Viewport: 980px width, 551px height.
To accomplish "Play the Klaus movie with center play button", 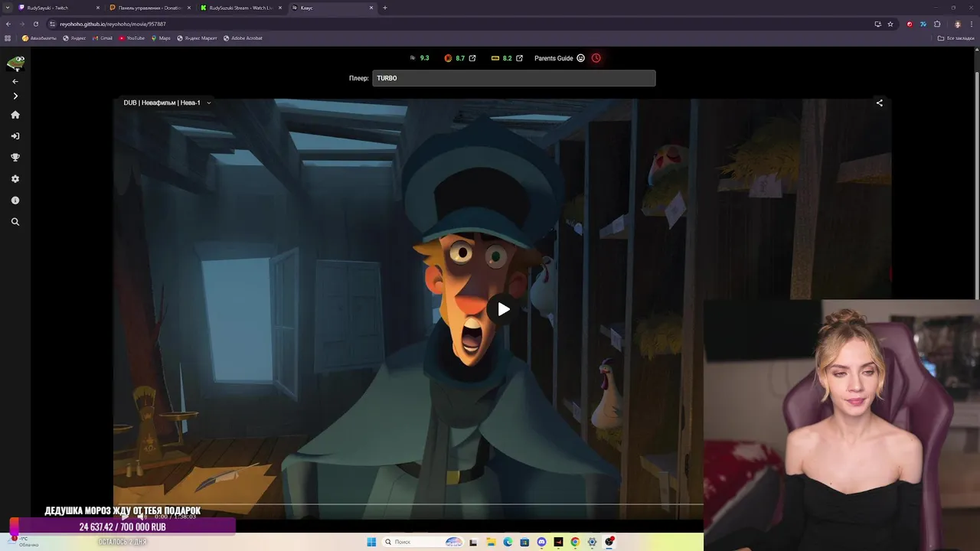I will pyautogui.click(x=503, y=309).
